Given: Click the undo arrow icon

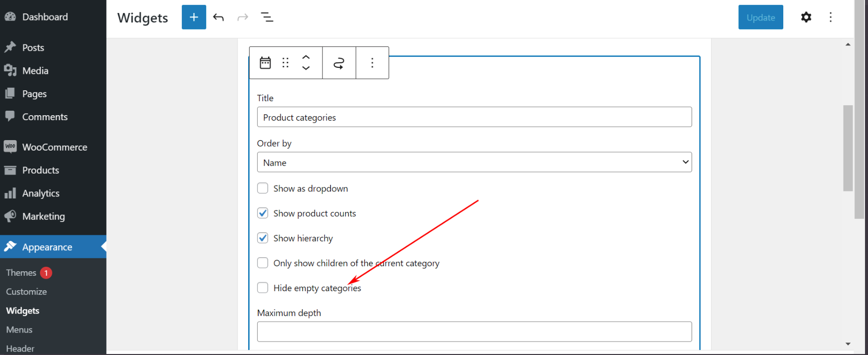Looking at the screenshot, I should (218, 17).
